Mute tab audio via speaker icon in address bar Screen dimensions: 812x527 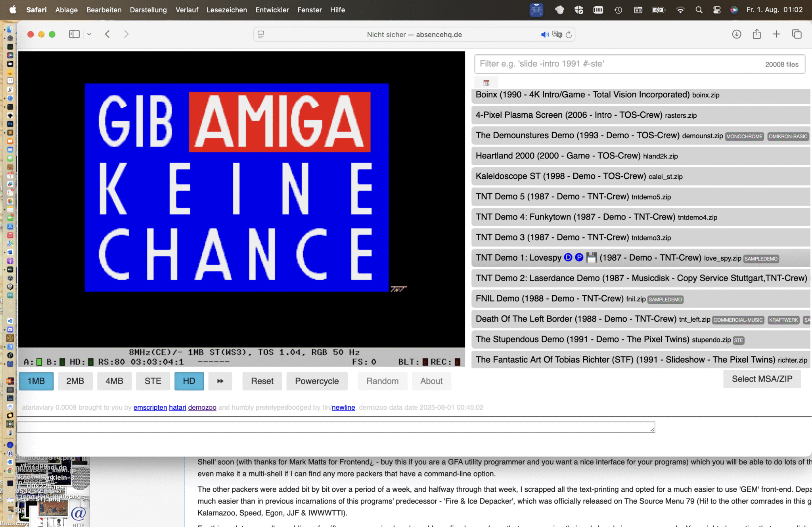[x=544, y=34]
